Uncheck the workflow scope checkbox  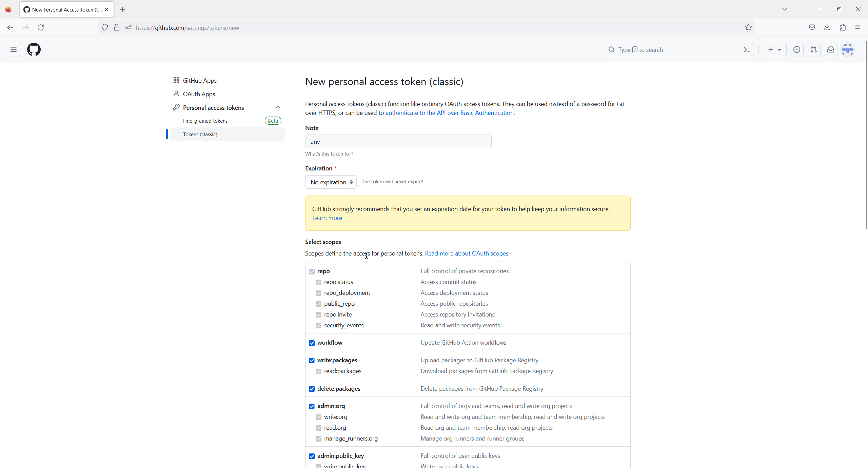(312, 343)
